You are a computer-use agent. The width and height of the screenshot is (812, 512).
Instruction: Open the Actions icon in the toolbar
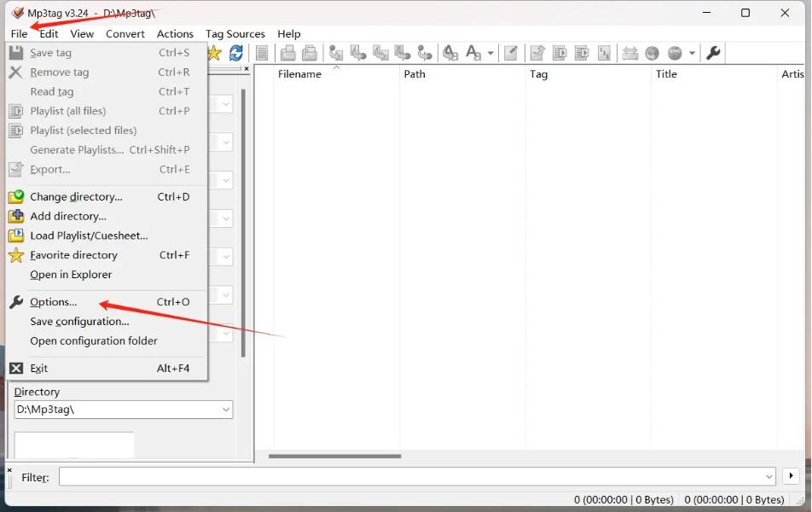coord(450,53)
